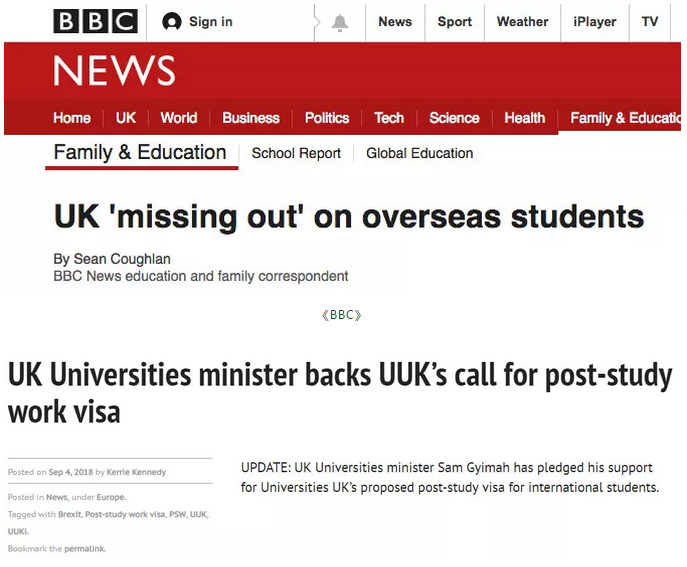Open the Tech news tab

pos(389,118)
